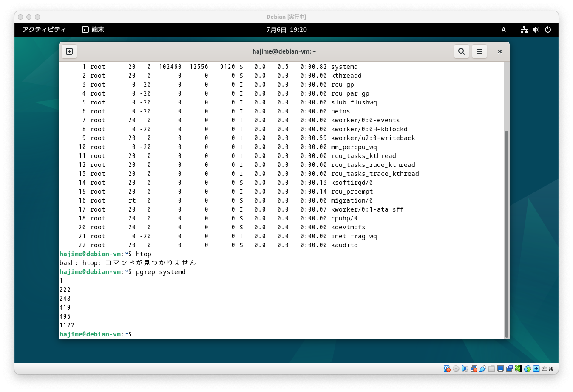The image size is (573, 392).
Task: Click the "kworker/0:0-events" process name
Action: (366, 120)
